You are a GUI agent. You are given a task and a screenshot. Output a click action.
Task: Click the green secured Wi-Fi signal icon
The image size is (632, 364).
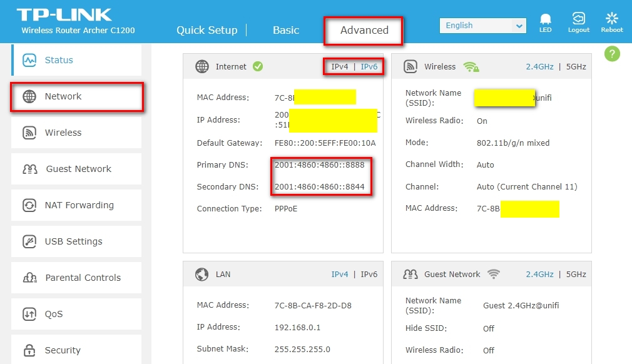point(471,66)
